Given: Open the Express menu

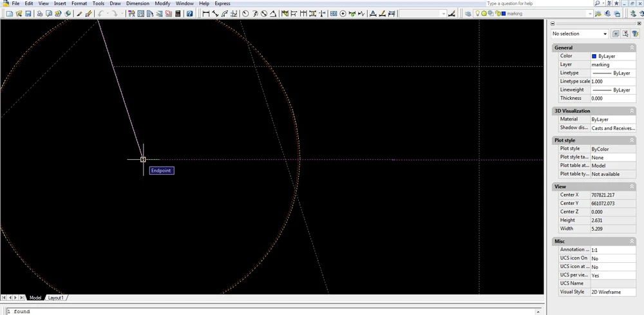Looking at the screenshot, I should pyautogui.click(x=223, y=3).
